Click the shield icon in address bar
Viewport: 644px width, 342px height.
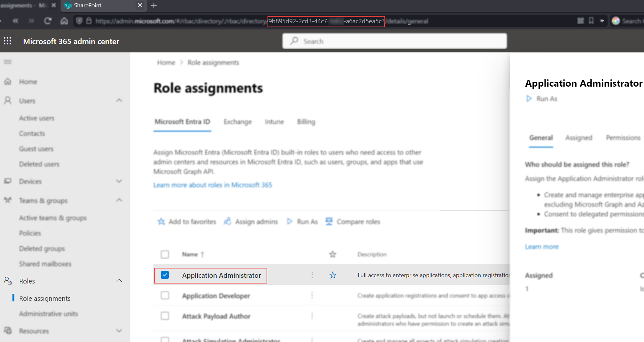click(79, 21)
